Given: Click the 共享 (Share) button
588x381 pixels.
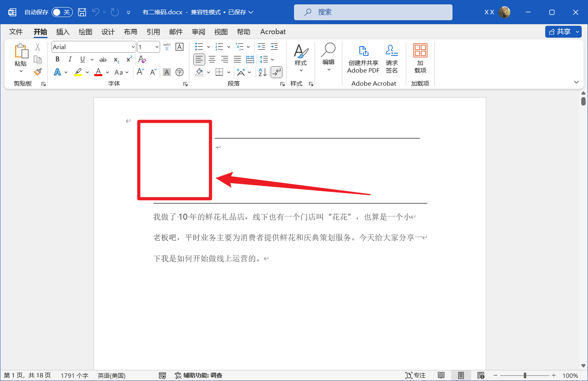Looking at the screenshot, I should pos(559,32).
